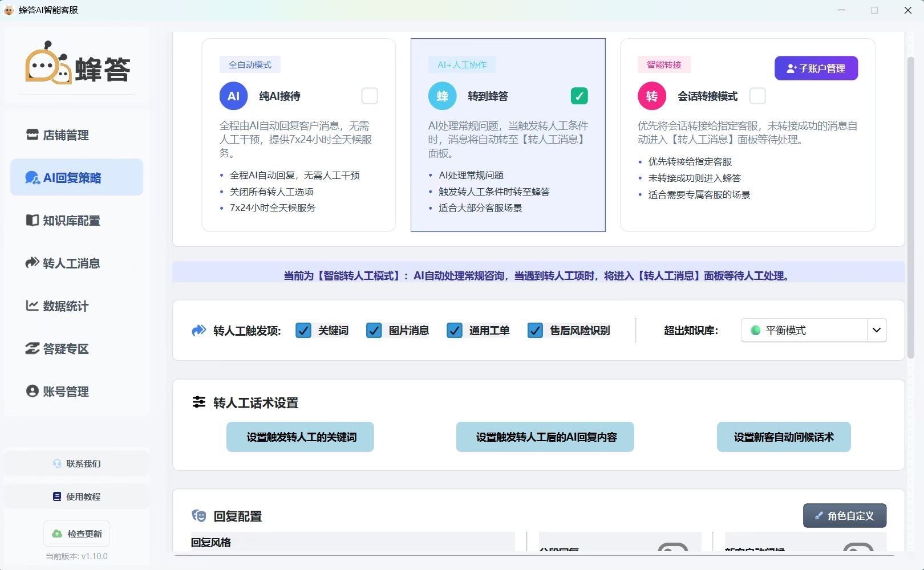Click the 转到蜂答 card title
Viewport: 924px width, 570px height.
[488, 96]
